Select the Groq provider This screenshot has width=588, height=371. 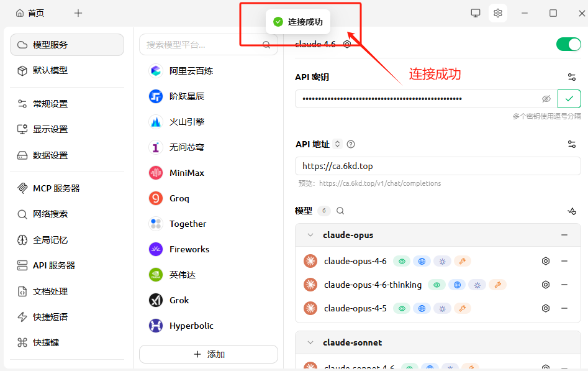coord(209,198)
